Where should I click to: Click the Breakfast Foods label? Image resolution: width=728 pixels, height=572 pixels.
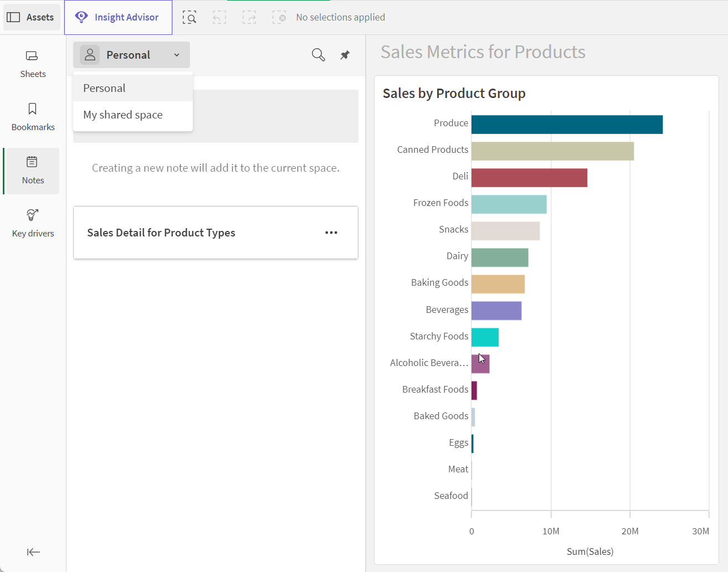[435, 389]
